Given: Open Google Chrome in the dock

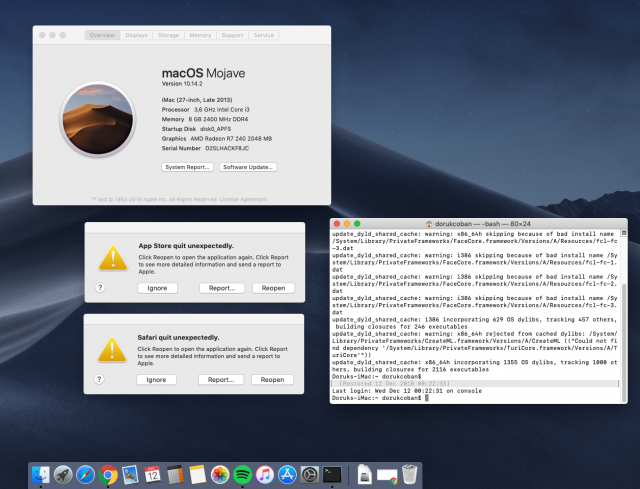Looking at the screenshot, I should point(108,474).
